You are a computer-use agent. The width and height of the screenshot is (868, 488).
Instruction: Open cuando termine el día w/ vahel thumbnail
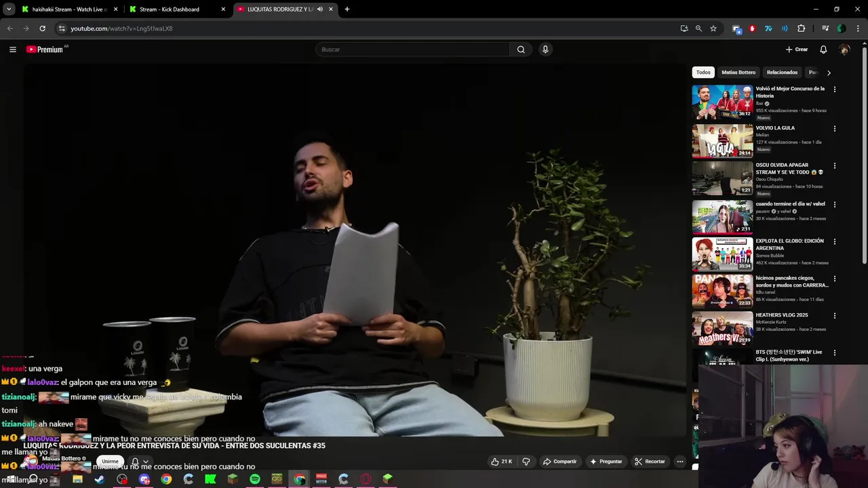click(x=722, y=216)
